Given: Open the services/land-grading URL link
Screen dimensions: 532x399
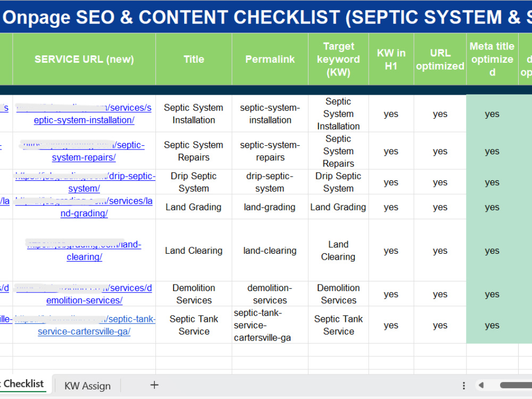Looking at the screenshot, I should (x=84, y=207).
